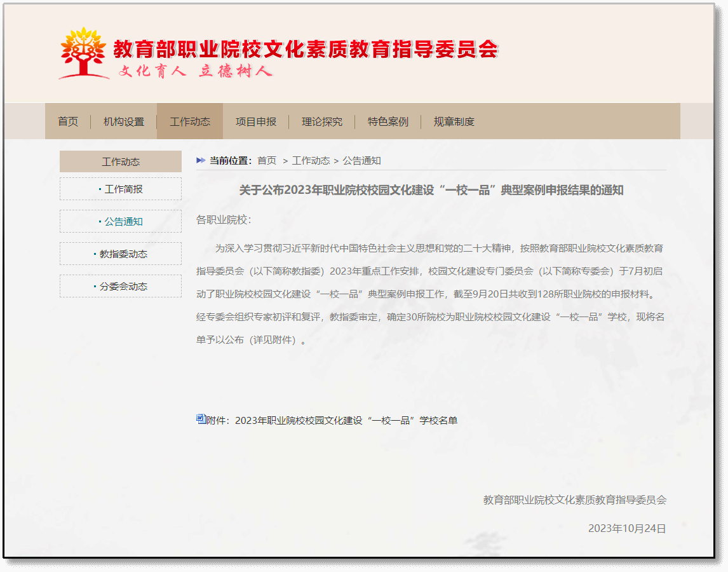Click the blue arrow icon before 当前位置

[x=201, y=161]
